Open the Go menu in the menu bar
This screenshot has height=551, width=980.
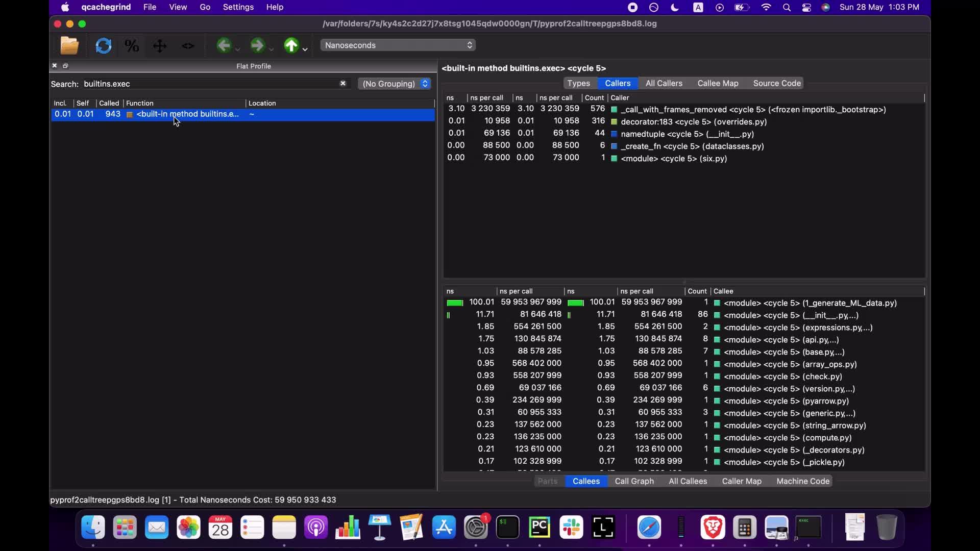click(x=205, y=7)
